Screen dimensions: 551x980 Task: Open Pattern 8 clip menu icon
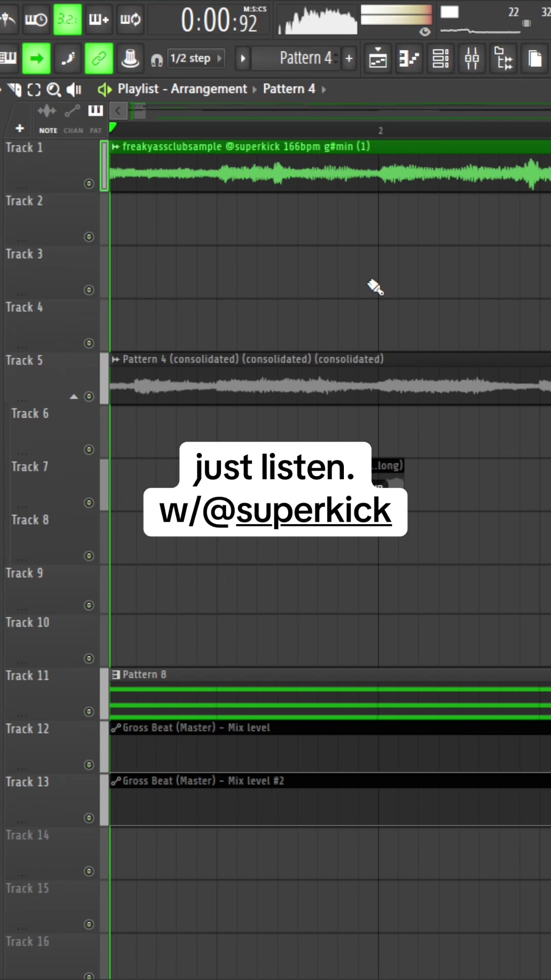point(116,675)
